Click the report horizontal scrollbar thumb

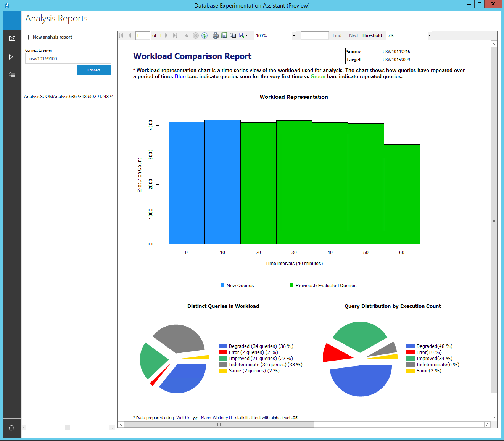click(x=219, y=424)
